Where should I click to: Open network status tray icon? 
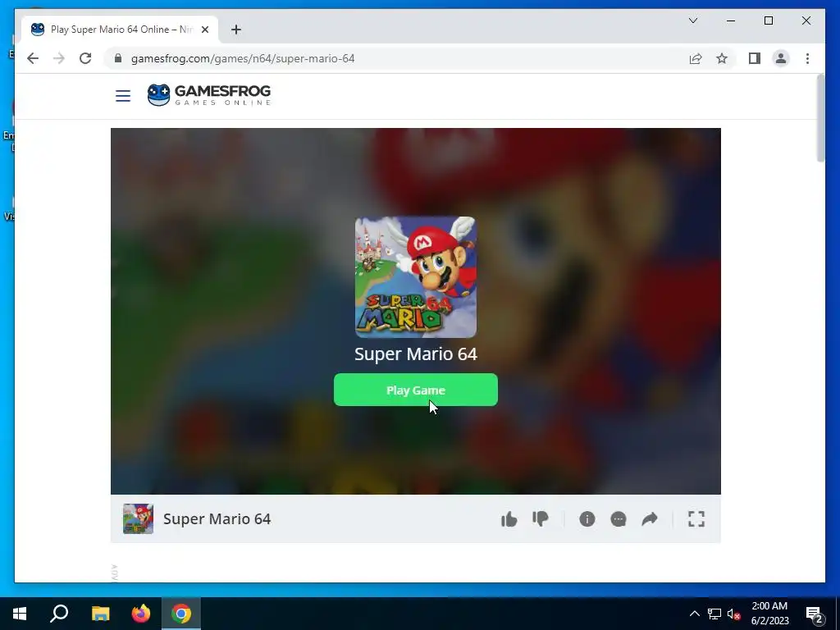pos(714,614)
